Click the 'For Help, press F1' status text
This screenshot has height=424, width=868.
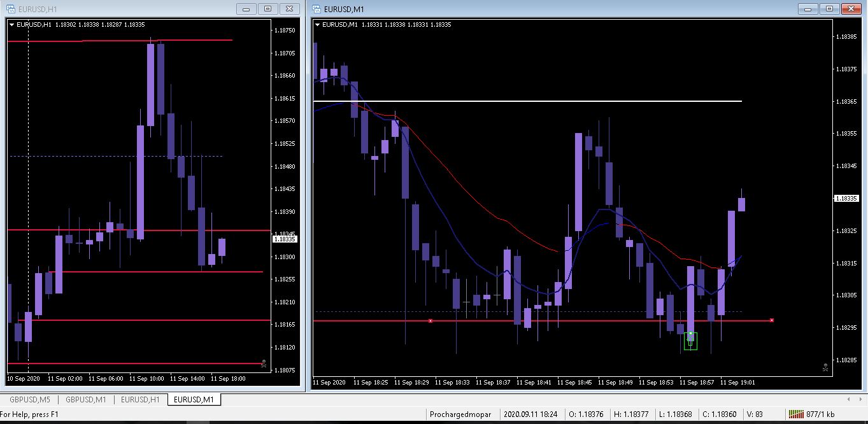click(29, 414)
